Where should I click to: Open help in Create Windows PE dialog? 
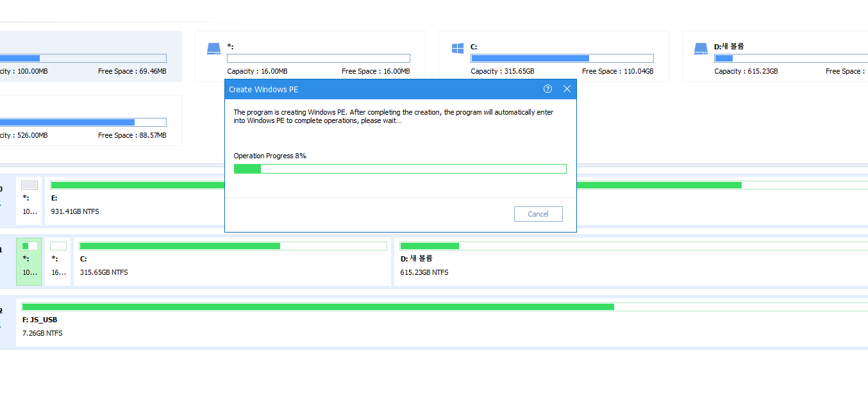pos(547,89)
